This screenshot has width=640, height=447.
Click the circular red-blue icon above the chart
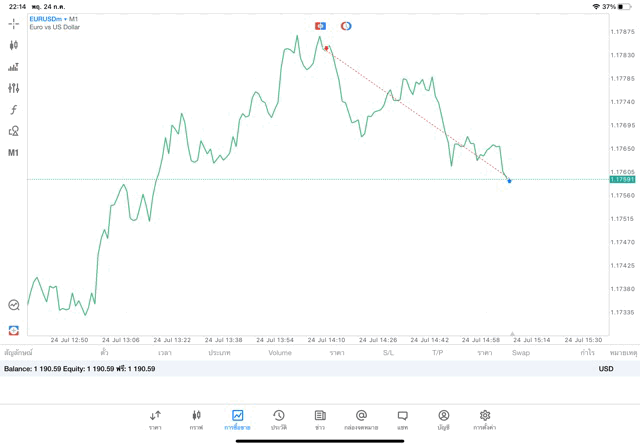[346, 25]
